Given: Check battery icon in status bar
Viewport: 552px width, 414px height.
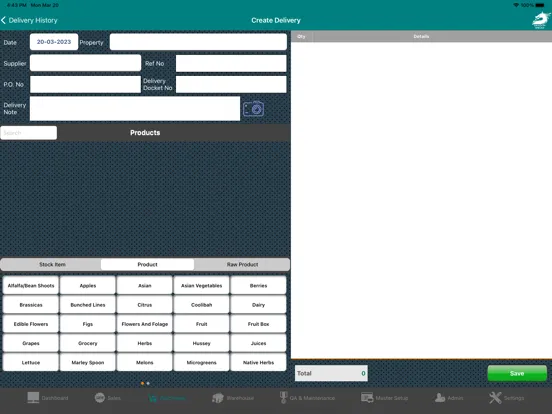Looking at the screenshot, I should 540,5.
